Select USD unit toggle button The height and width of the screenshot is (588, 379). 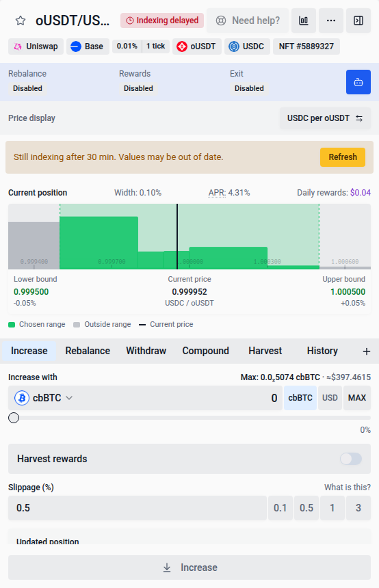(330, 398)
